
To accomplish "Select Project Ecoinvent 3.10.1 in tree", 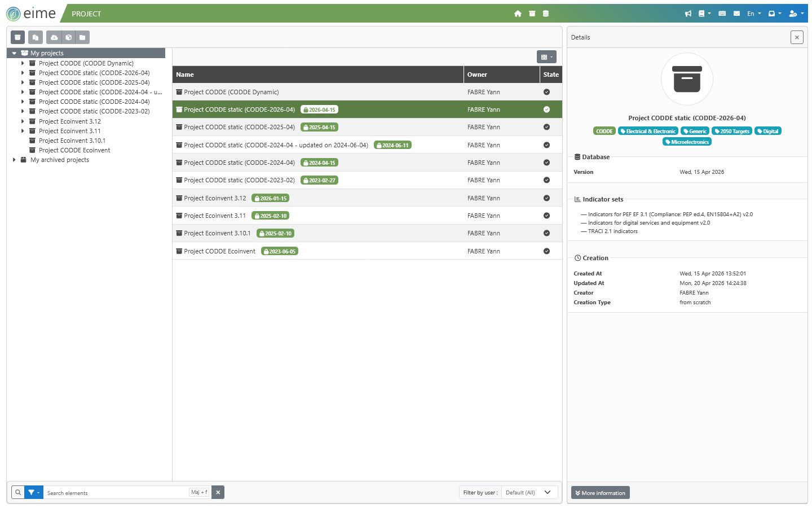I will (72, 141).
